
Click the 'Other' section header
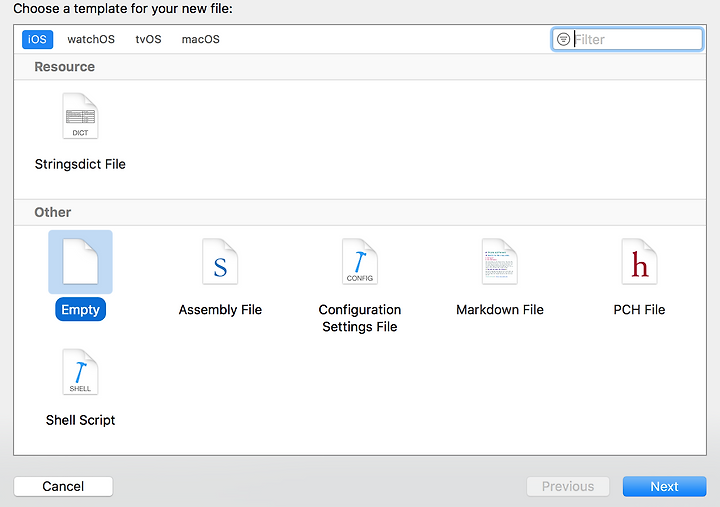tap(52, 212)
